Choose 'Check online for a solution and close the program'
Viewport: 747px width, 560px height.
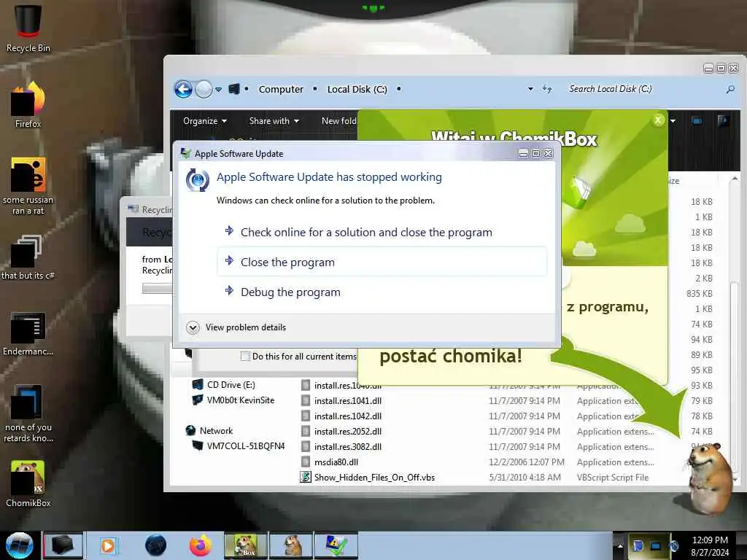click(x=382, y=233)
